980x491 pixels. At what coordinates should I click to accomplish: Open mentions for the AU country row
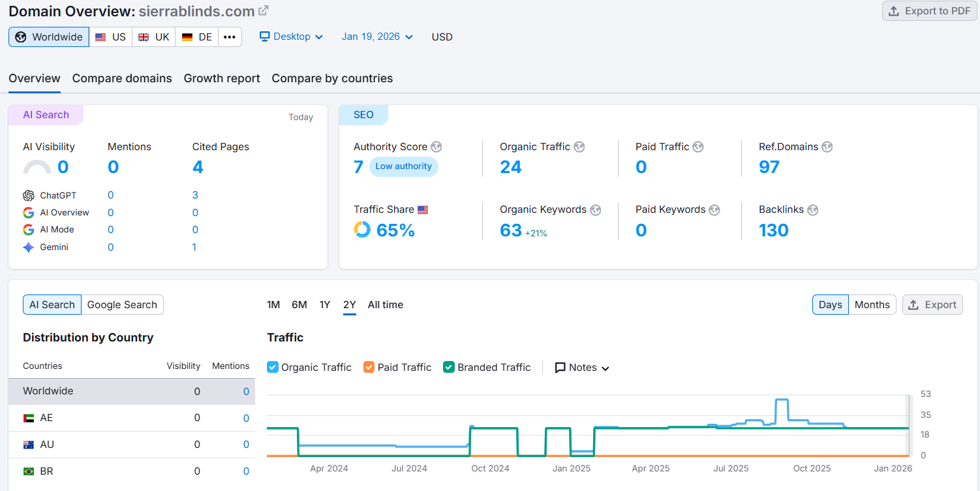246,444
